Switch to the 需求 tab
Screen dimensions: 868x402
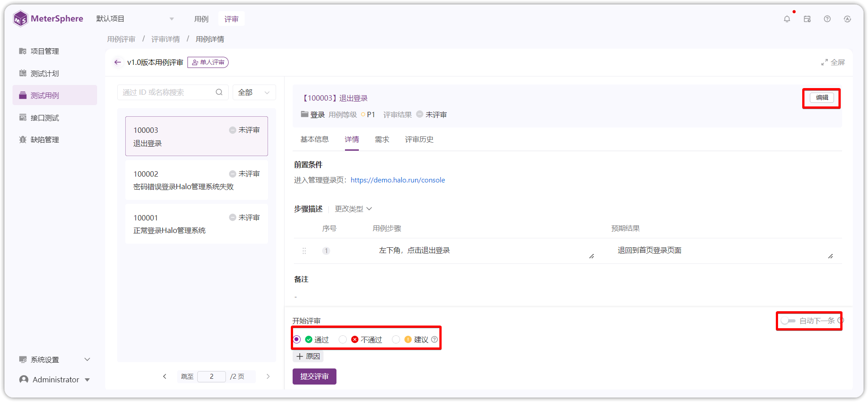[382, 140]
